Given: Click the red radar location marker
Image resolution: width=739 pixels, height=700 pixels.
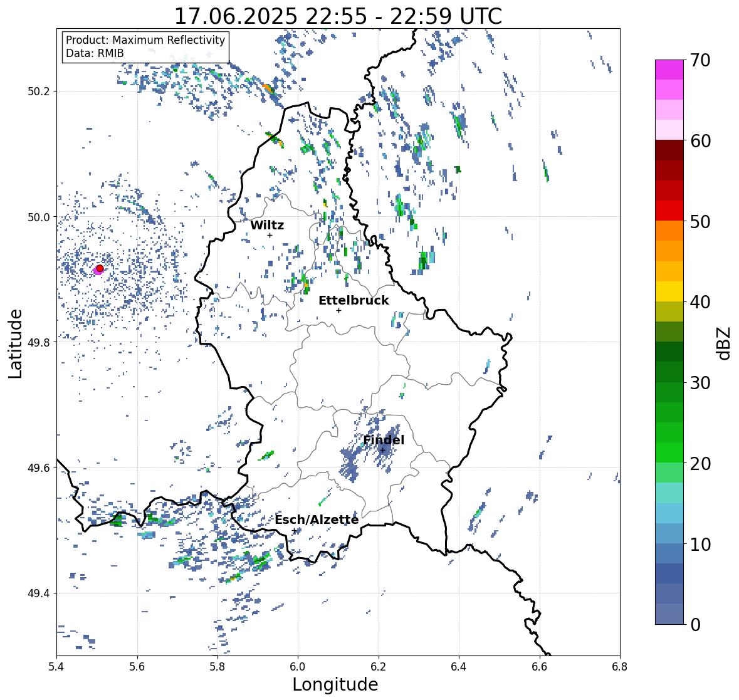Looking at the screenshot, I should point(100,268).
